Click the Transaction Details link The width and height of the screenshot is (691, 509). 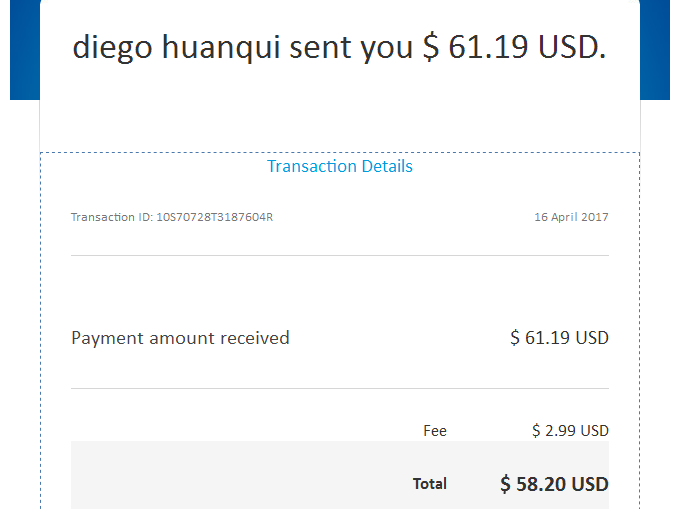tap(340, 167)
